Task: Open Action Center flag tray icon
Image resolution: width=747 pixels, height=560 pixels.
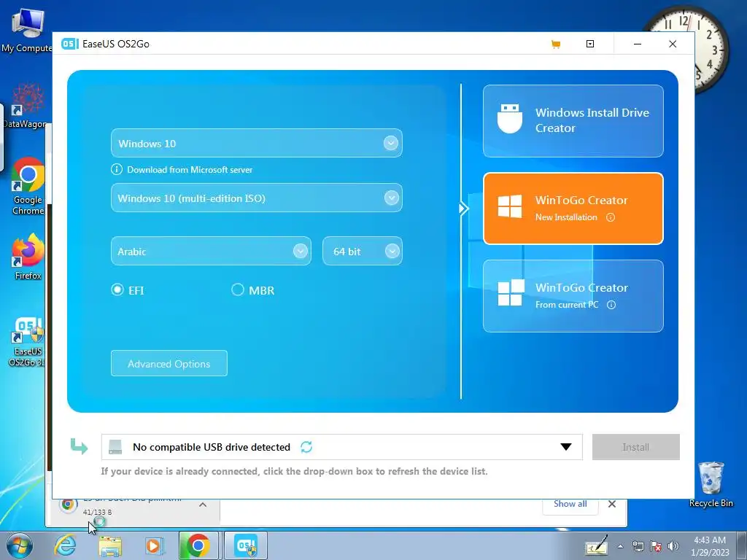Action: (x=656, y=546)
